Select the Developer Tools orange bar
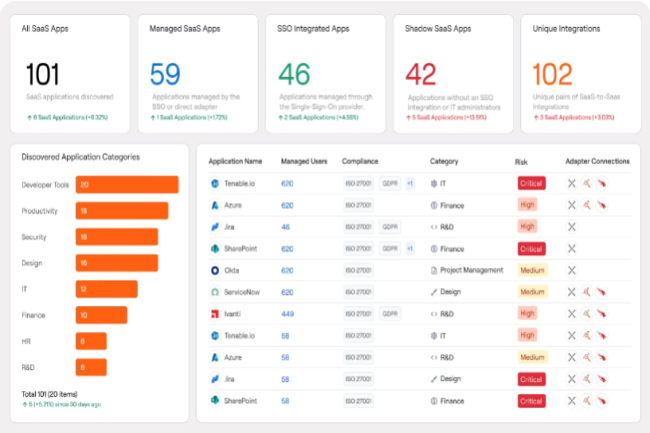 [x=127, y=185]
